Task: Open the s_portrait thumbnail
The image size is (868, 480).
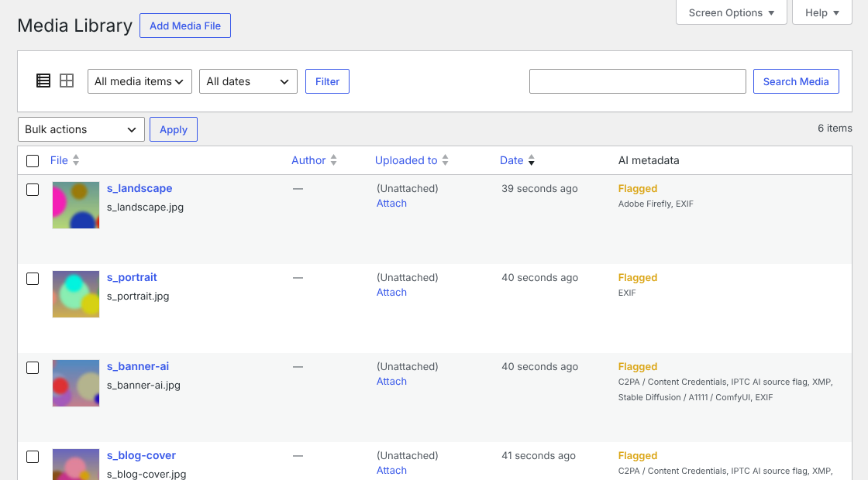Action: tap(76, 294)
